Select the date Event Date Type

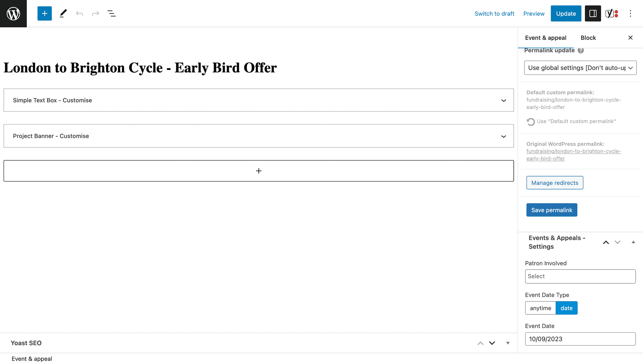click(567, 308)
